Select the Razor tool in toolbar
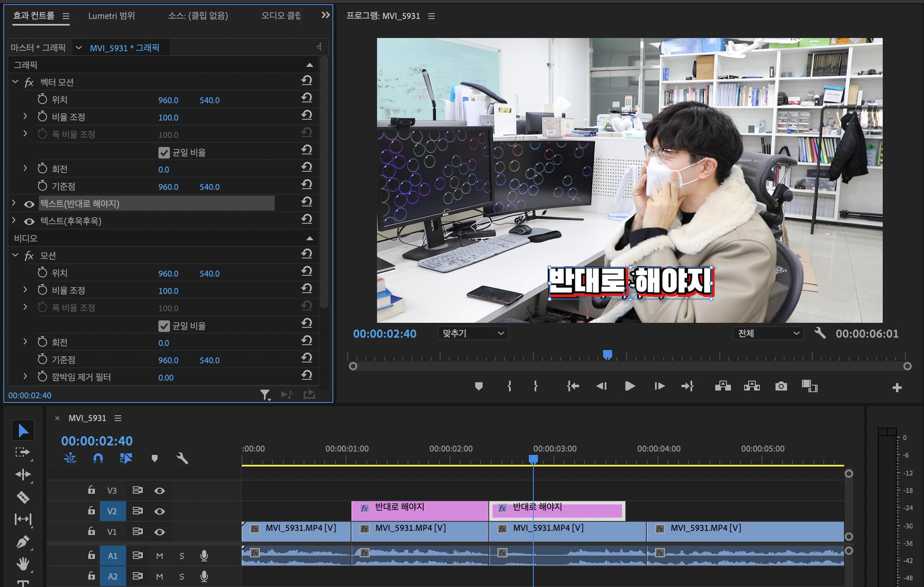Image resolution: width=924 pixels, height=587 pixels. [23, 497]
